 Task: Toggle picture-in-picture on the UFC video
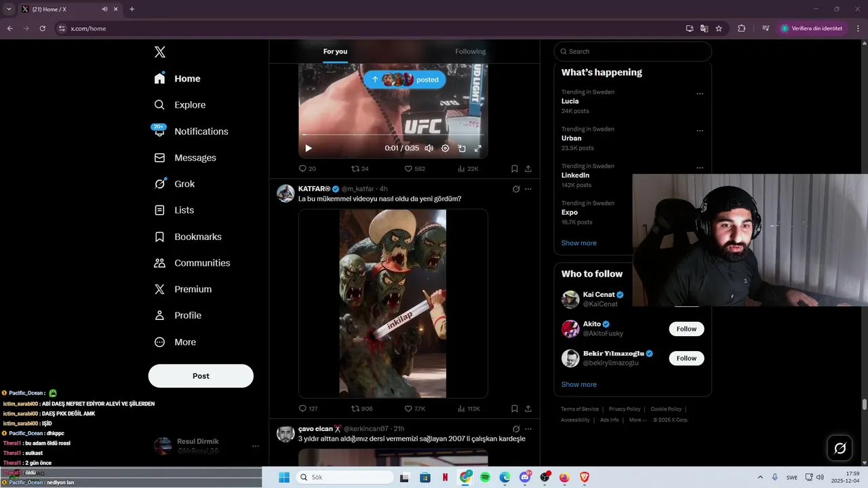462,148
